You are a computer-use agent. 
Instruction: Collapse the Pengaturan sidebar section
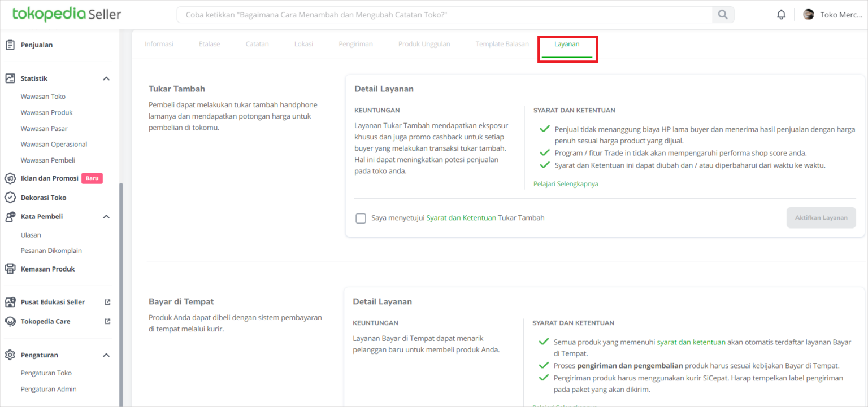pyautogui.click(x=106, y=355)
